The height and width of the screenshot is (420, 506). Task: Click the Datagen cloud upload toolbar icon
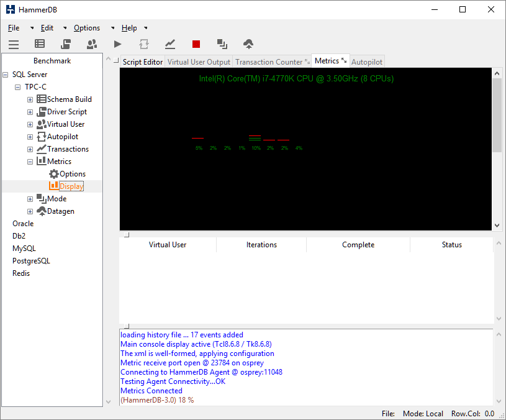[x=248, y=44]
